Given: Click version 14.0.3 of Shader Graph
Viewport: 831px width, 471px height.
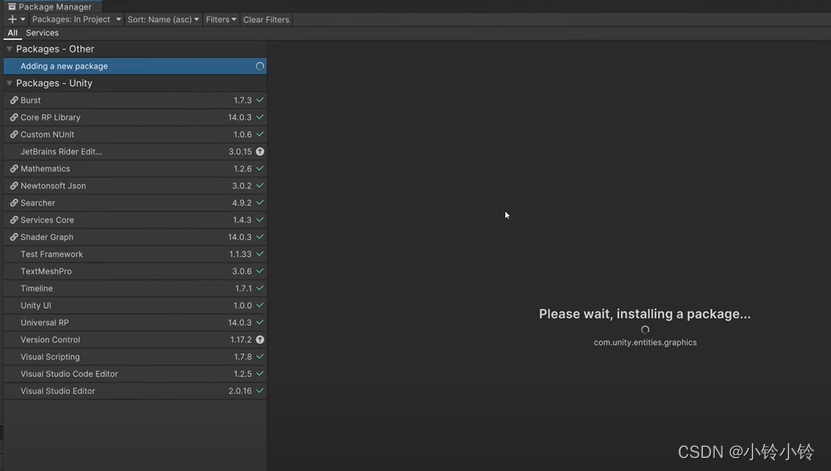Looking at the screenshot, I should click(x=240, y=237).
